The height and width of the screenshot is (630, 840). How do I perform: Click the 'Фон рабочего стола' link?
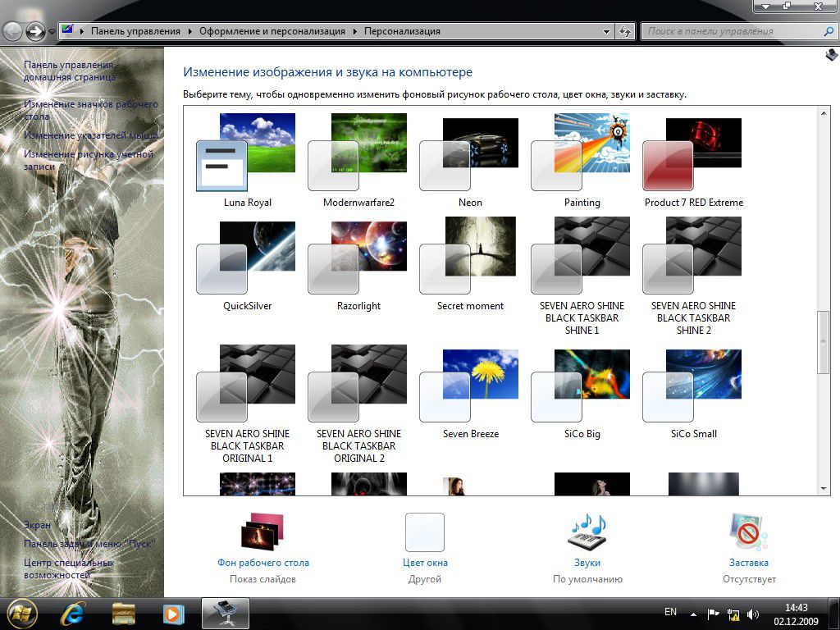(263, 563)
